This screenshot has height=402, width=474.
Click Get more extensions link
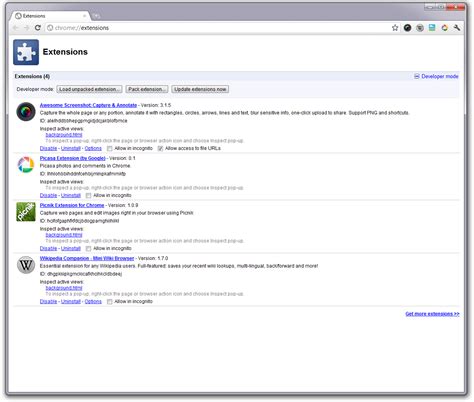click(x=432, y=314)
